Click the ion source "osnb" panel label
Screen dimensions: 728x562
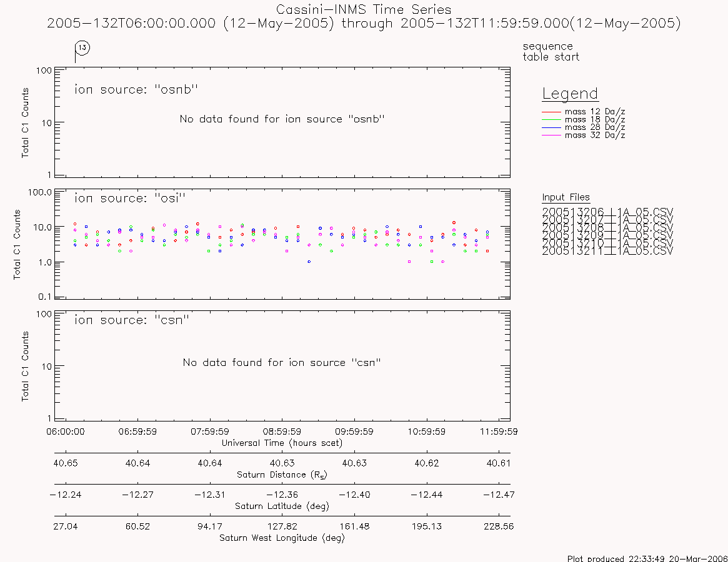136,89
